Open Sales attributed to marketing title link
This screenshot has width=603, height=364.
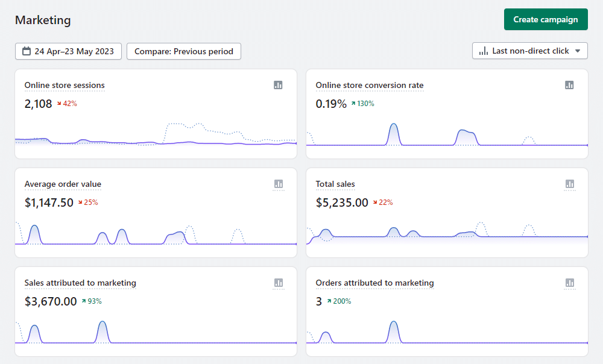point(80,283)
